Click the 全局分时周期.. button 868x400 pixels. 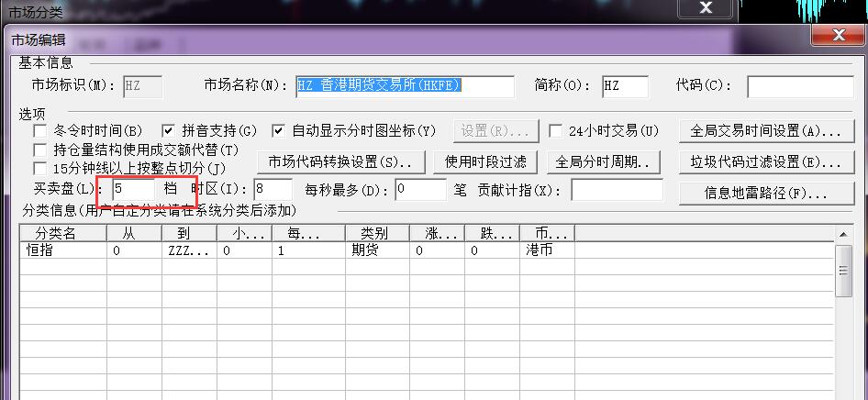tap(604, 162)
